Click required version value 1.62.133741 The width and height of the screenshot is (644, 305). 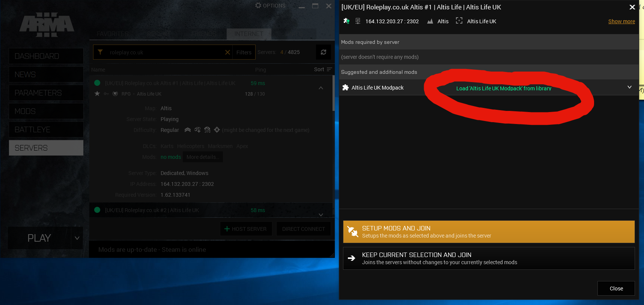click(x=175, y=195)
